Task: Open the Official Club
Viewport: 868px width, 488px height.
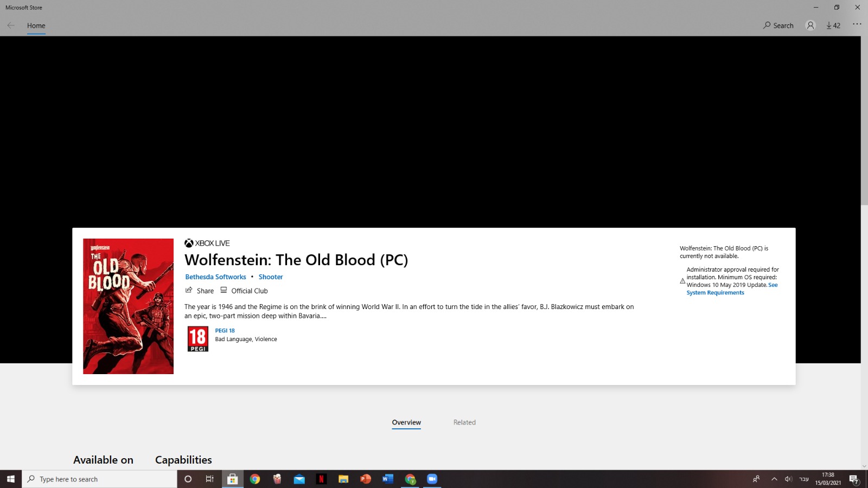Action: [x=244, y=291]
